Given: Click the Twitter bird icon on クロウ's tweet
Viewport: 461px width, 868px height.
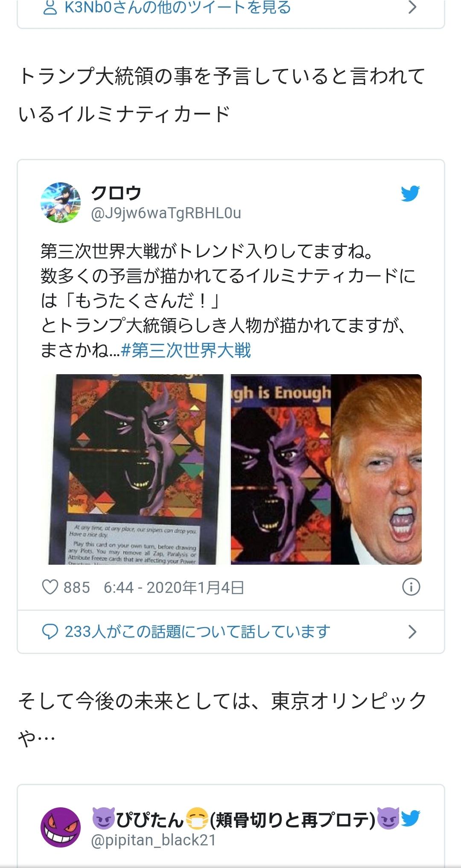Looking at the screenshot, I should tap(410, 194).
